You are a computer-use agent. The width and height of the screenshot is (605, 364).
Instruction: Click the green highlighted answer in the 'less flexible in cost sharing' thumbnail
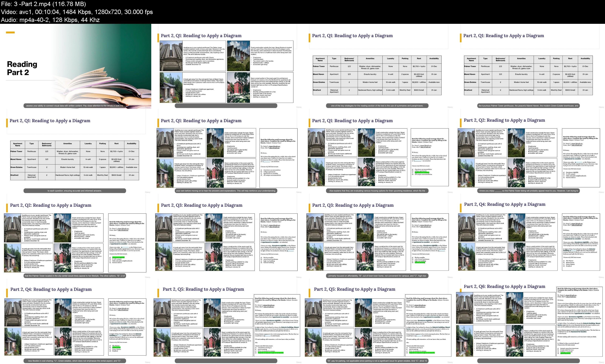click(116, 347)
